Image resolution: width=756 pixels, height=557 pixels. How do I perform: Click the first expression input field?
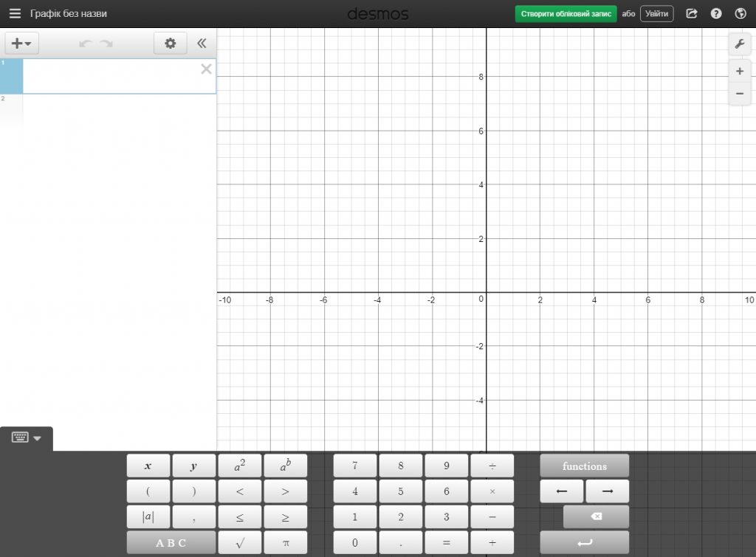111,77
